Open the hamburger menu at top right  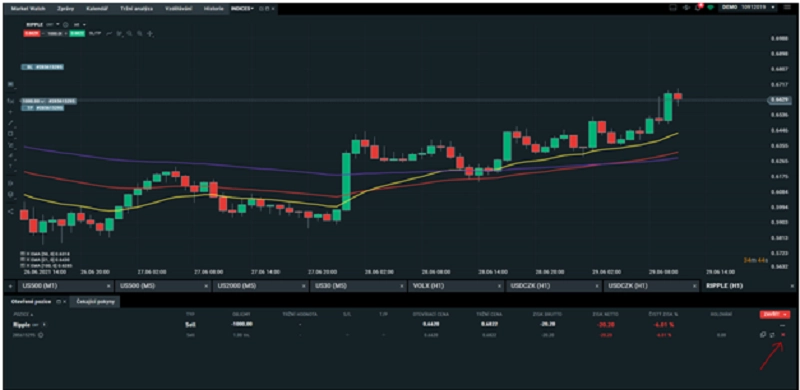click(x=789, y=8)
